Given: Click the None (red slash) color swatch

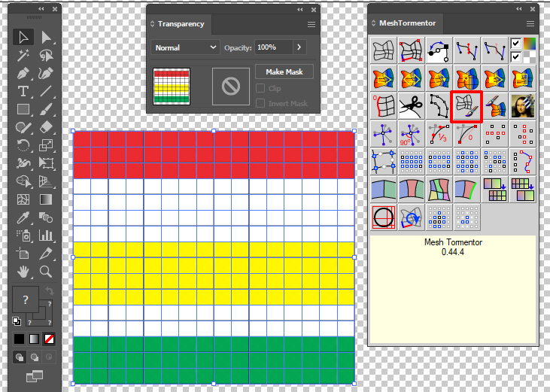Looking at the screenshot, I should (49, 339).
